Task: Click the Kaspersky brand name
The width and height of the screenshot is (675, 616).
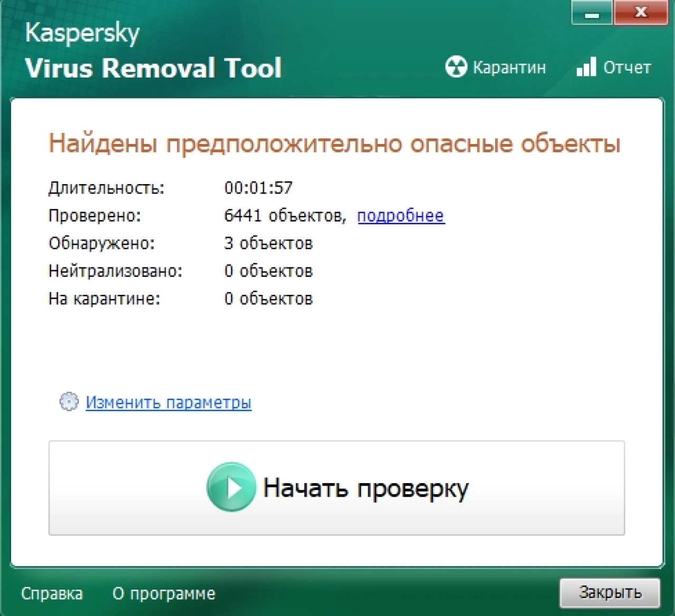Action: pos(82,34)
